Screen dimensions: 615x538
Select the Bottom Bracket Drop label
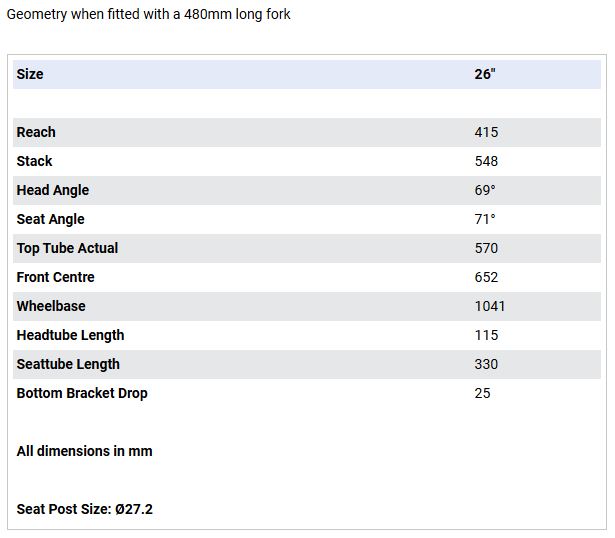pyautogui.click(x=82, y=393)
